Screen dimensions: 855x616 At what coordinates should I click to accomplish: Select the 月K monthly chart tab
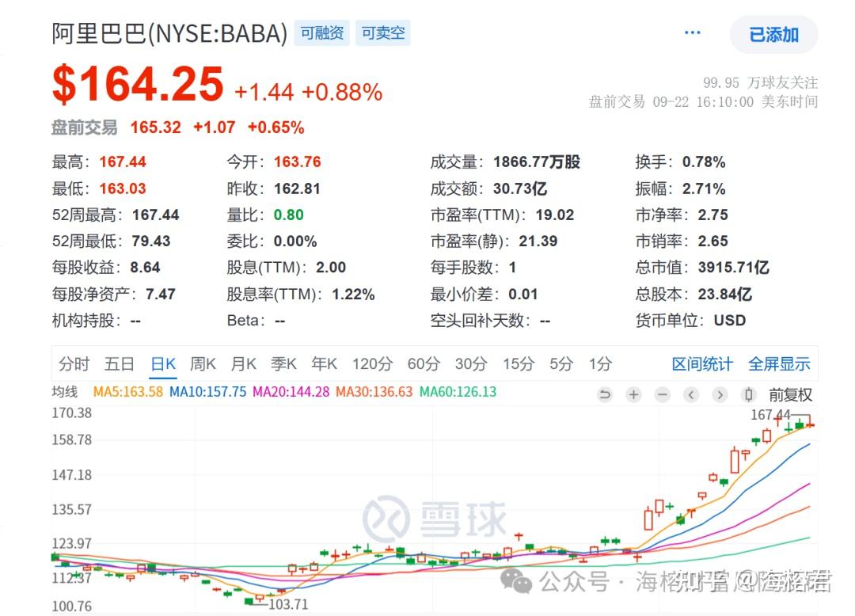(x=243, y=363)
